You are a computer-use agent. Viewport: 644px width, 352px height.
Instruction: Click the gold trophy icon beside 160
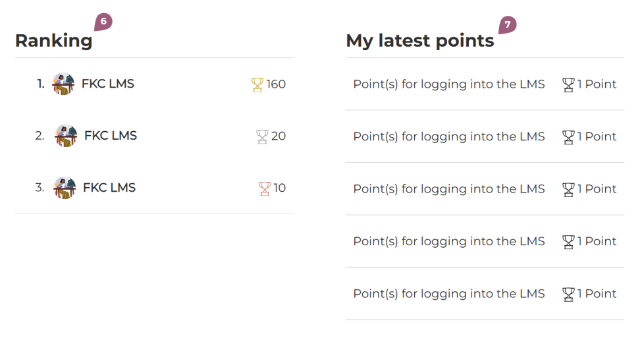tap(257, 84)
